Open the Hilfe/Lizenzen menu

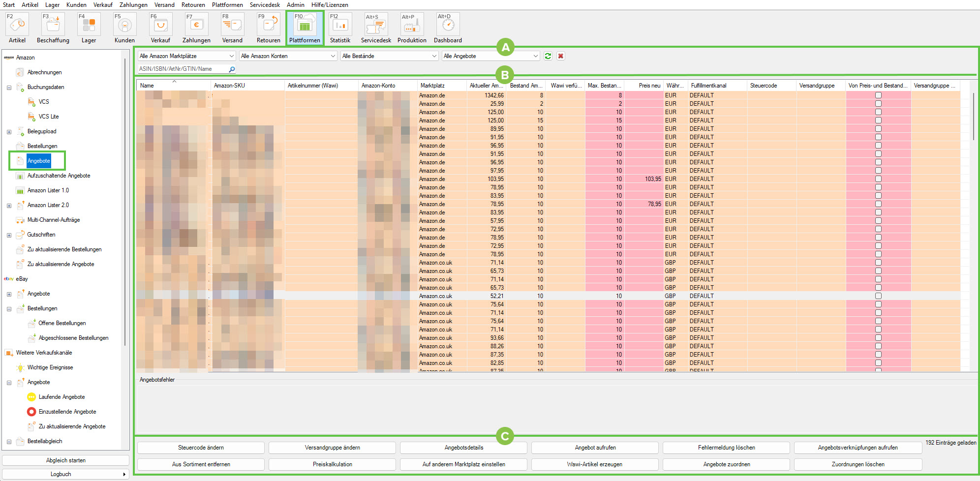pyautogui.click(x=330, y=5)
